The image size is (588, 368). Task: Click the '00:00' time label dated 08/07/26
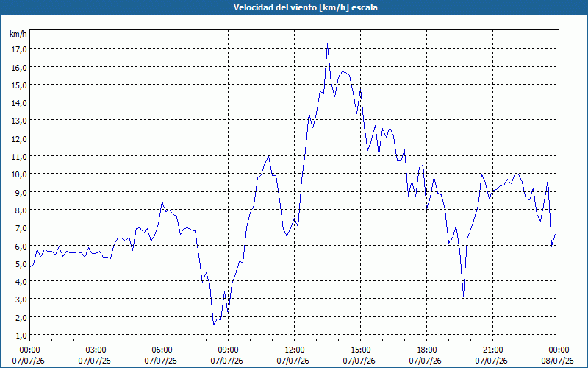pyautogui.click(x=559, y=350)
